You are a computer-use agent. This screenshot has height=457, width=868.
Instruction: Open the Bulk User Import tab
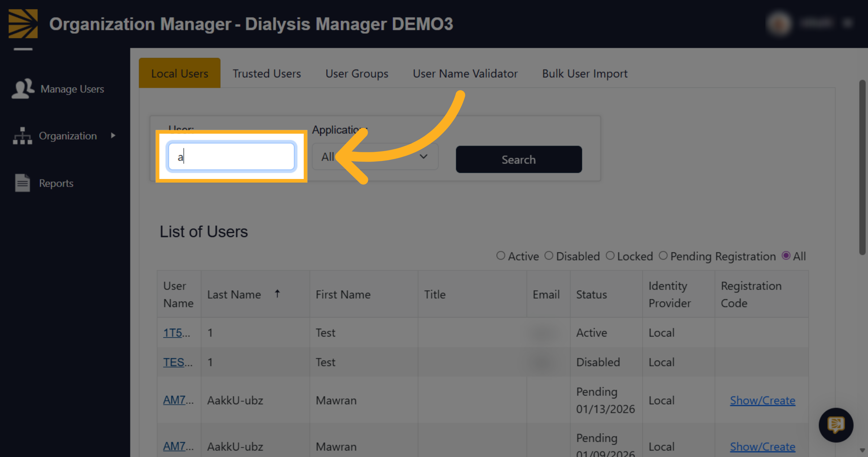tap(585, 73)
